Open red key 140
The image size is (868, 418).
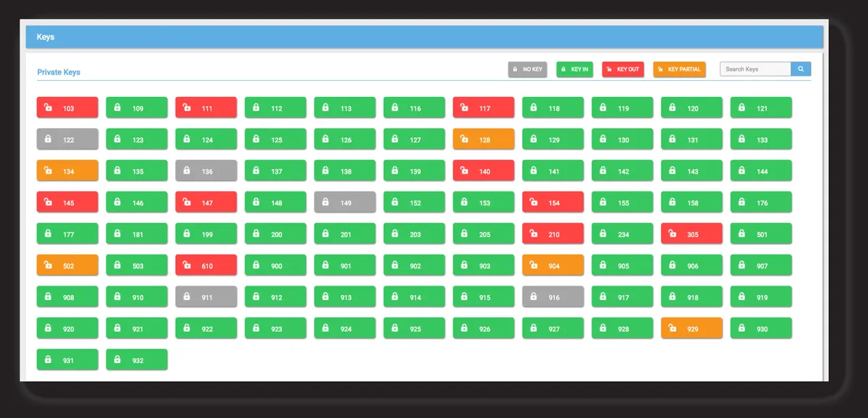[x=484, y=171]
